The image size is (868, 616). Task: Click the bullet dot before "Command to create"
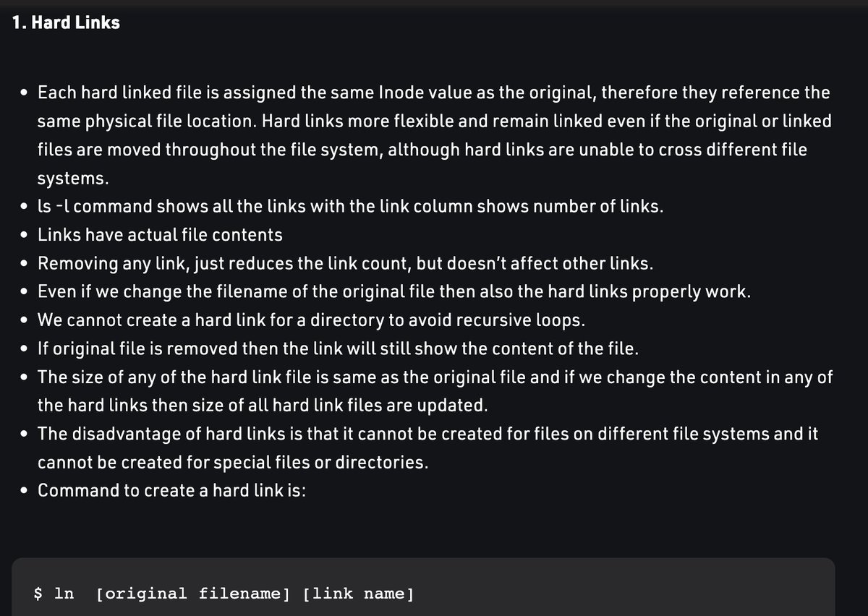pyautogui.click(x=25, y=491)
